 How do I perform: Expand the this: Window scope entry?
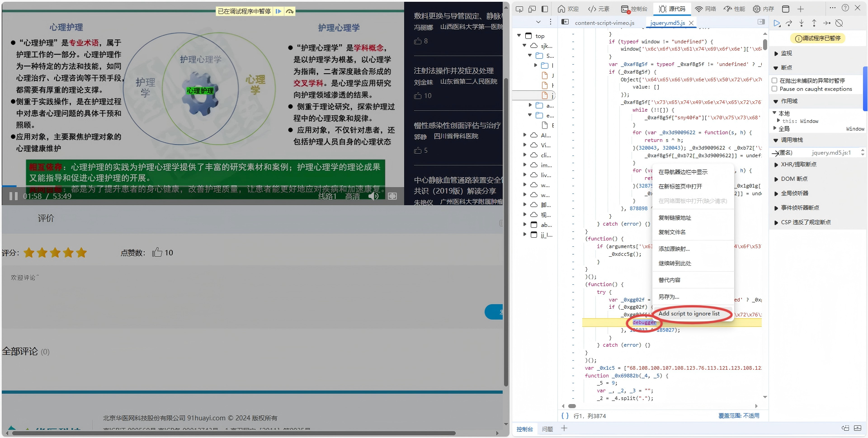(779, 121)
